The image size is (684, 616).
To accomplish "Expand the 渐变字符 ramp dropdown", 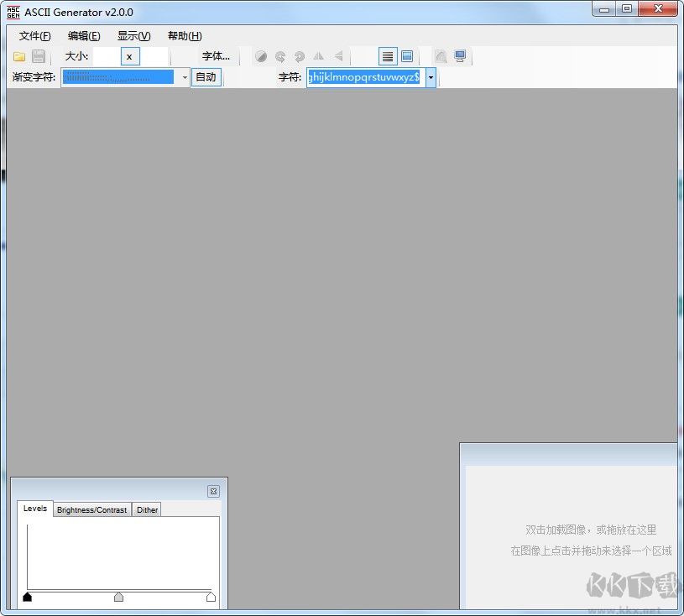I will [x=185, y=78].
